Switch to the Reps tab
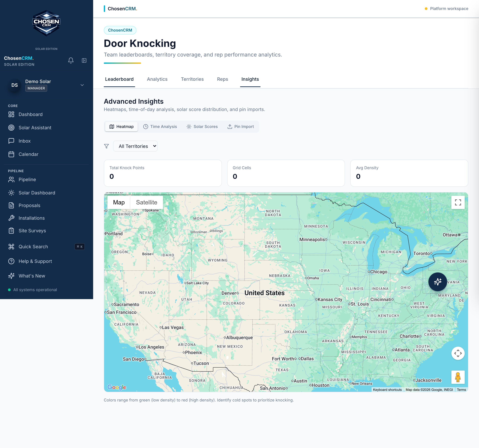The height and width of the screenshot is (448, 479). click(x=222, y=79)
